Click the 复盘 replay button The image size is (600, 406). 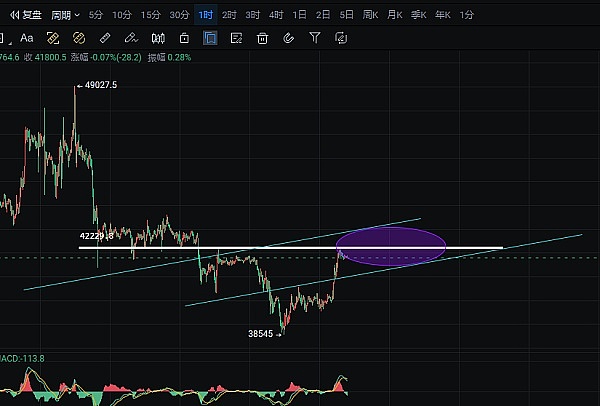[x=26, y=15]
